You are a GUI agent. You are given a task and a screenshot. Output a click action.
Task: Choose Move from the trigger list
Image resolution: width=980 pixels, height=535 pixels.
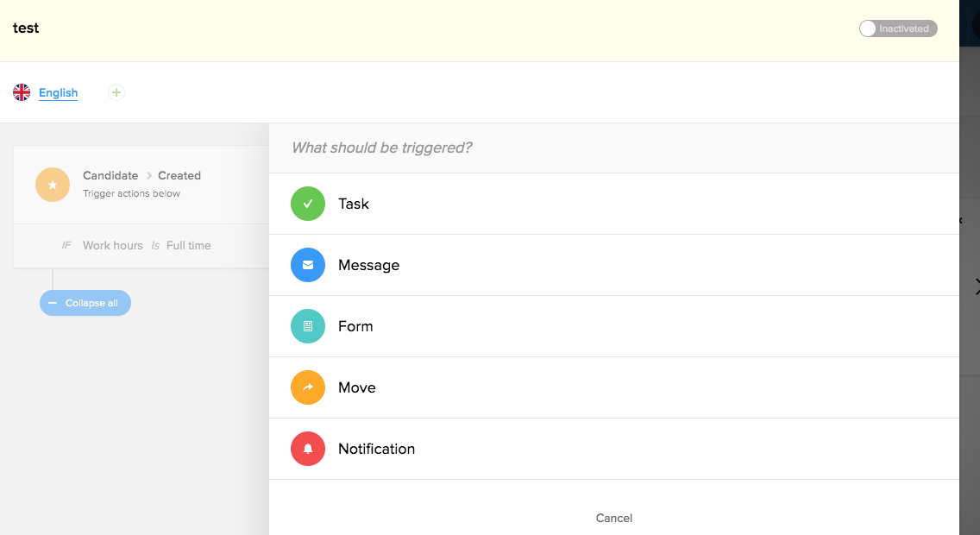pyautogui.click(x=357, y=387)
